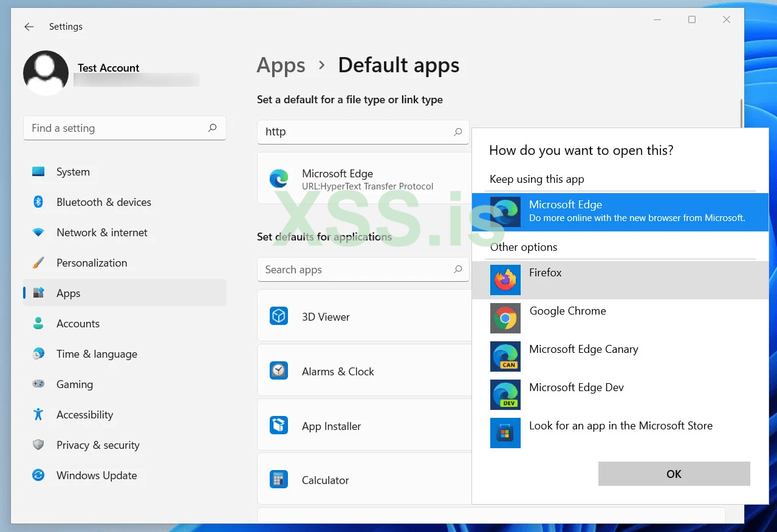The height and width of the screenshot is (532, 777).
Task: Open the Test Account profile picture
Action: (46, 73)
